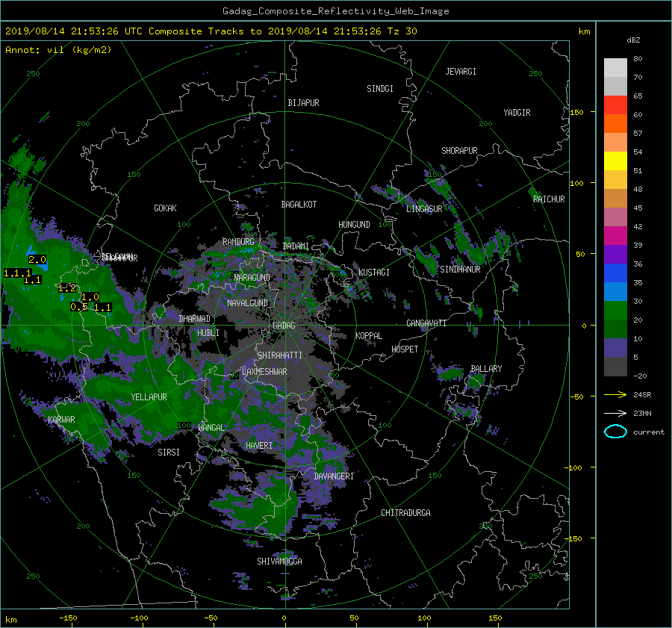
Task: Click the SHORAPUR label
Action: point(459,151)
